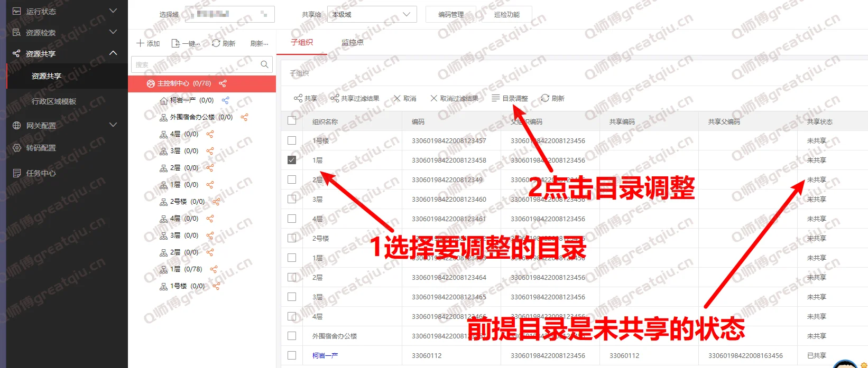Click the 搜索 input field in tree panel
Viewport: 868px width, 368px height.
click(195, 64)
